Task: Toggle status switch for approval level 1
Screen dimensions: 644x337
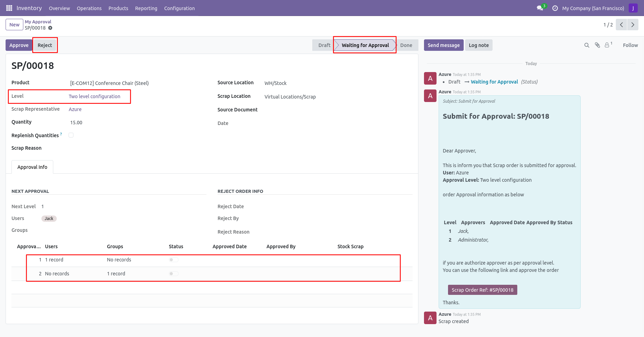Action: (173, 260)
